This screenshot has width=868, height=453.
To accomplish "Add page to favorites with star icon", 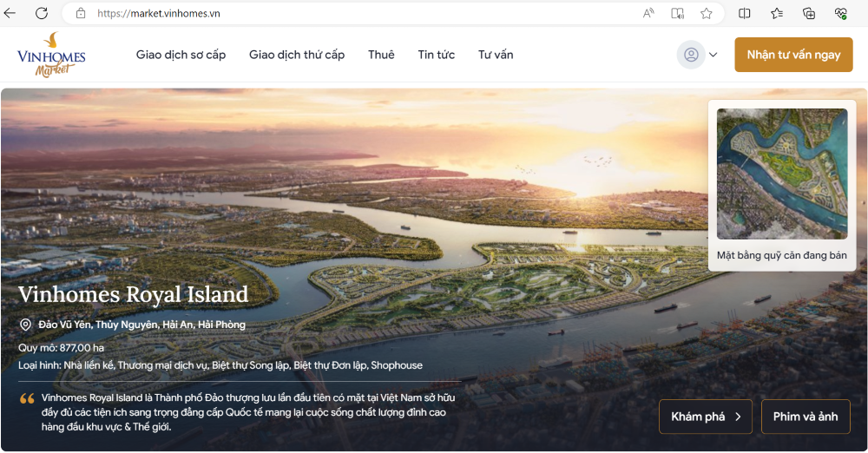I will coord(707,13).
